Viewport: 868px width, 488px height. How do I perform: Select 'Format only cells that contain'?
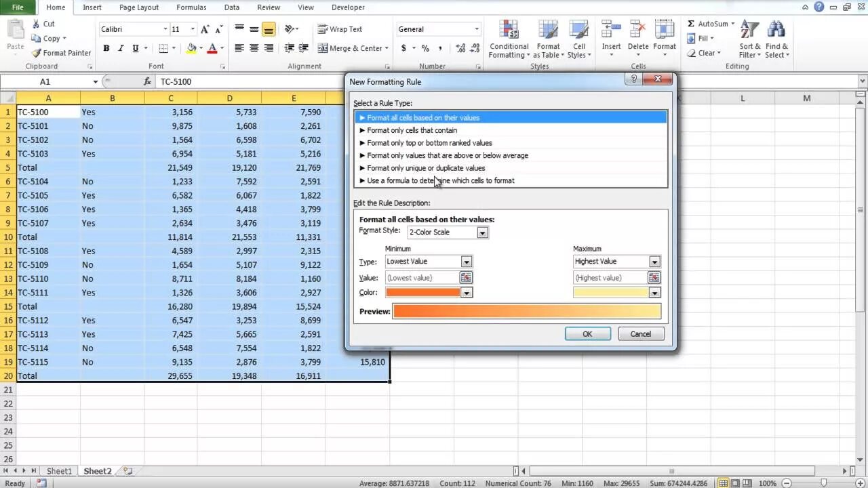[x=511, y=130]
